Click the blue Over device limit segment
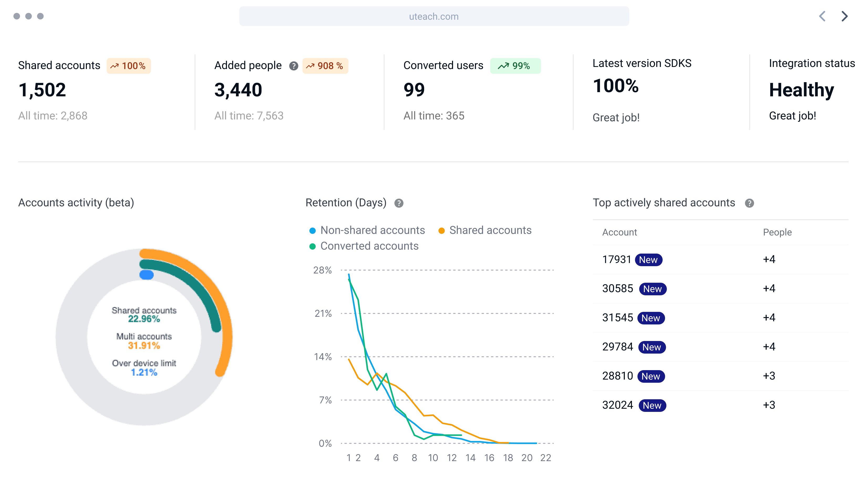This screenshot has height=504, width=867. pos(147,275)
